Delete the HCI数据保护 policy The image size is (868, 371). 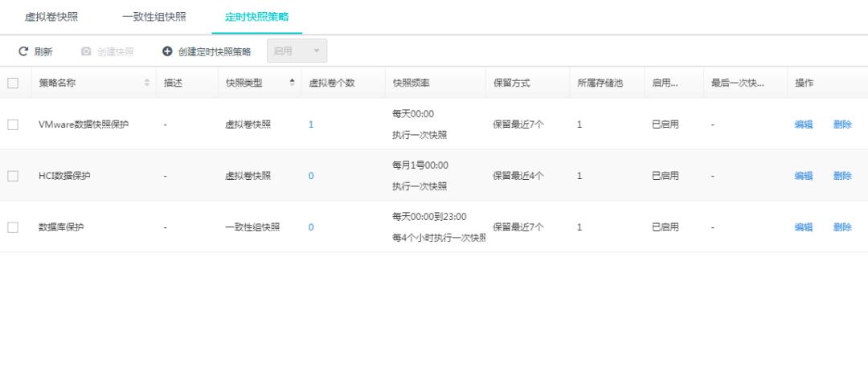pos(841,176)
